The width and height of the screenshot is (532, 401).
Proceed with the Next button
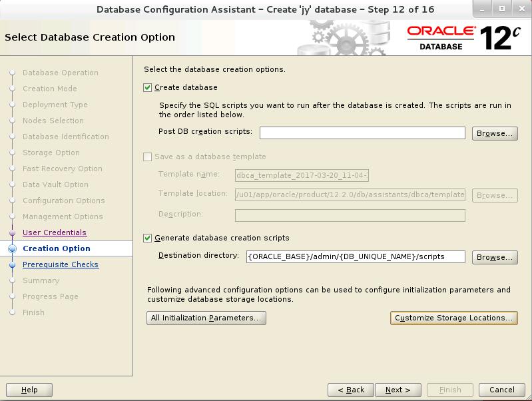click(398, 390)
